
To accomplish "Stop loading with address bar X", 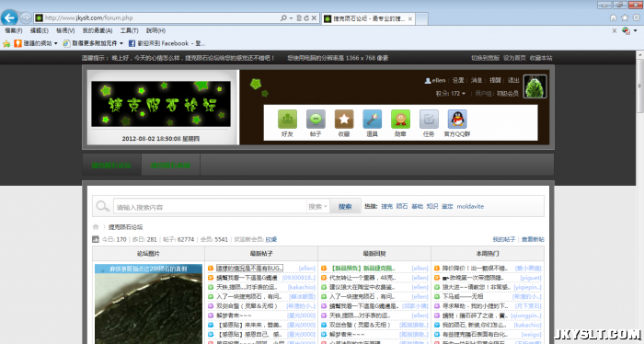I will [x=314, y=18].
